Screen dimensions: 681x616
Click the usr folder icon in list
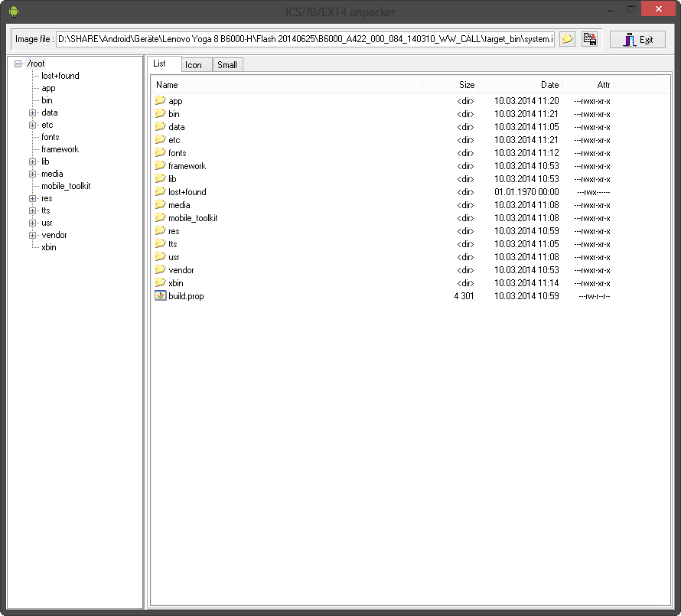(160, 257)
